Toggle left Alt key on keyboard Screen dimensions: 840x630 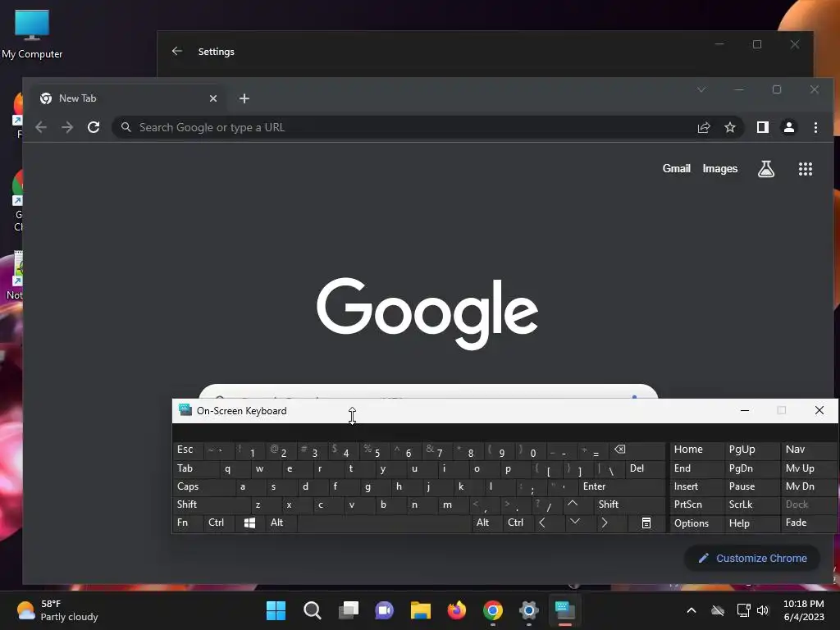click(281, 523)
